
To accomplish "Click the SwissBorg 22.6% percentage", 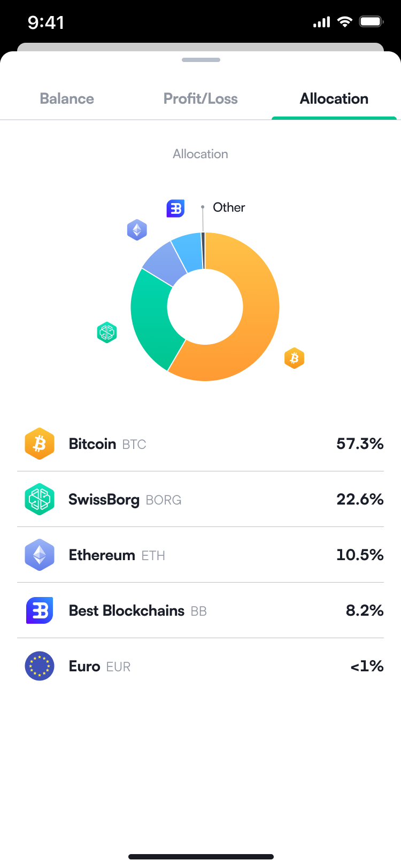I will (x=360, y=499).
